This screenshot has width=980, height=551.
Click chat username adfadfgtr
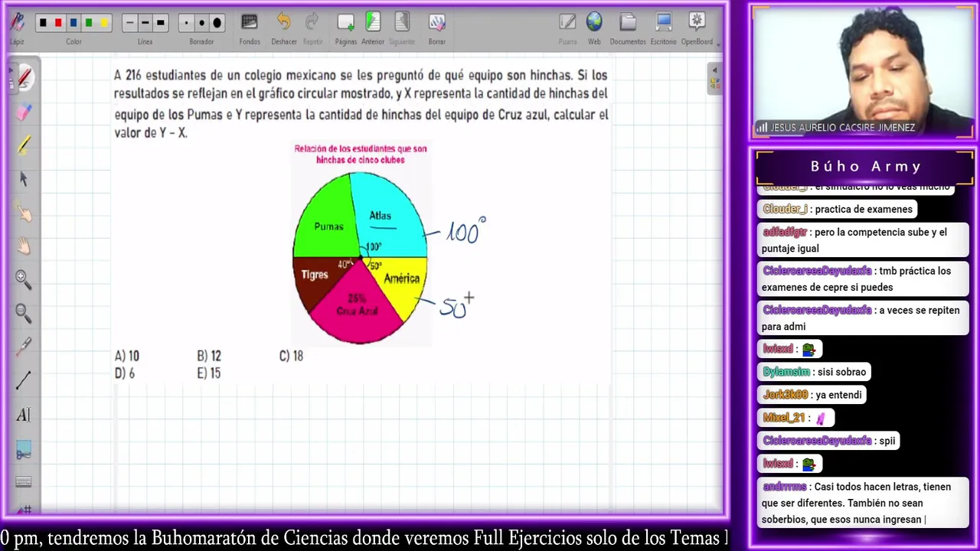click(786, 232)
